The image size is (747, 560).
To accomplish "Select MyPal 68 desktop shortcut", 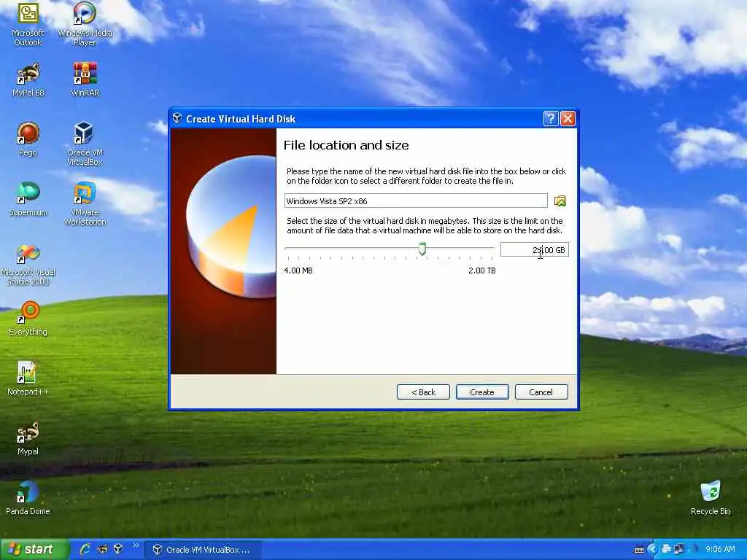I will click(x=28, y=80).
